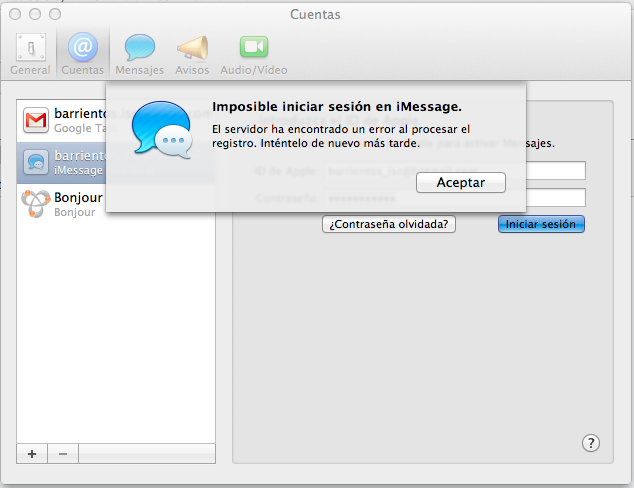634x488 pixels.
Task: Select the Cuentas toolbar icon
Action: (x=82, y=54)
